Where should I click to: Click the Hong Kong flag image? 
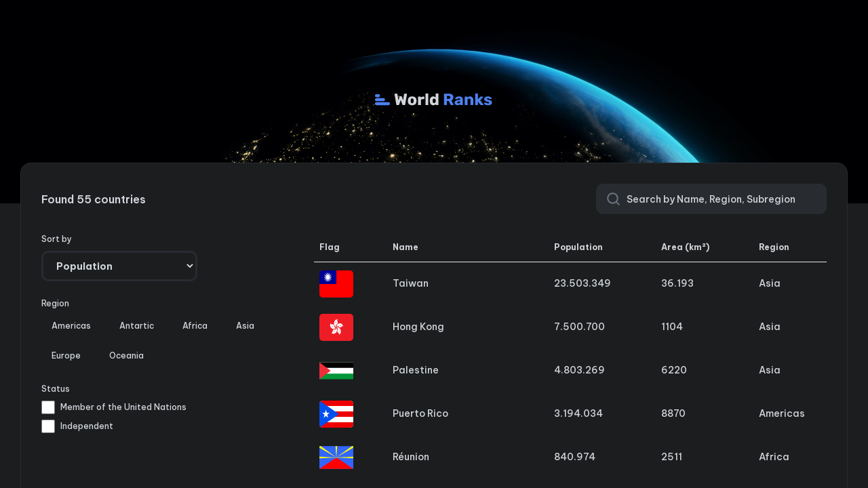point(336,327)
